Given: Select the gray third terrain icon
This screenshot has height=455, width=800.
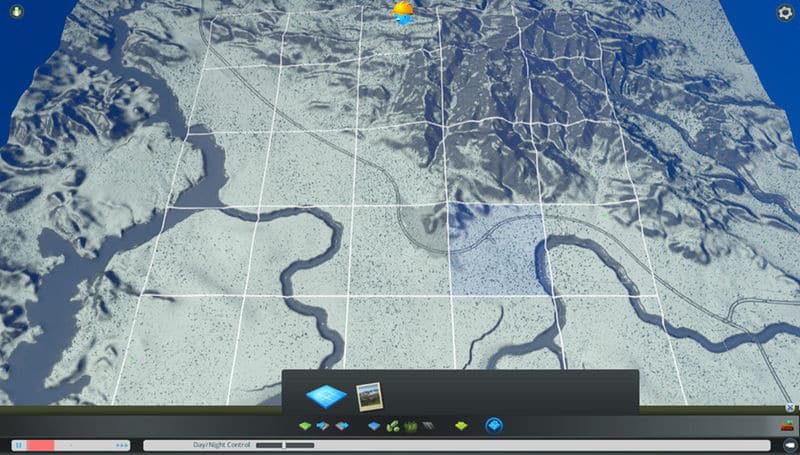Looking at the screenshot, I should [342, 426].
